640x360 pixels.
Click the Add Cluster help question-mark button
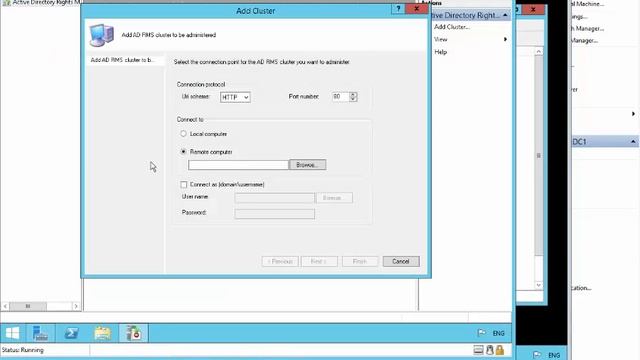[x=398, y=9]
